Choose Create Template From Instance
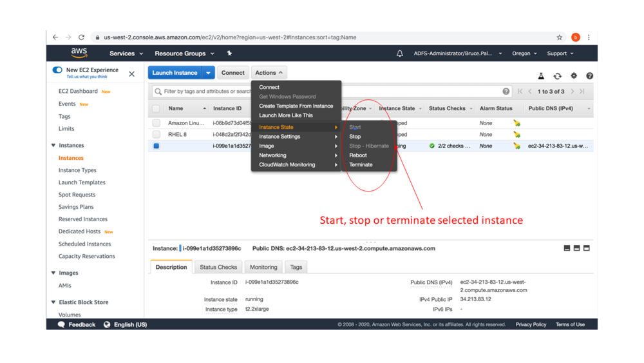This screenshot has height=363, width=644. (296, 106)
